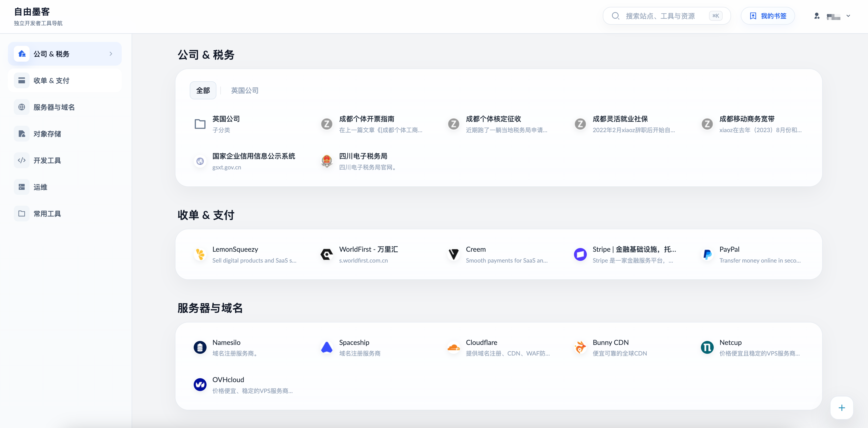Click the gsxt.gov.cn description text
The image size is (868, 428).
pyautogui.click(x=227, y=167)
